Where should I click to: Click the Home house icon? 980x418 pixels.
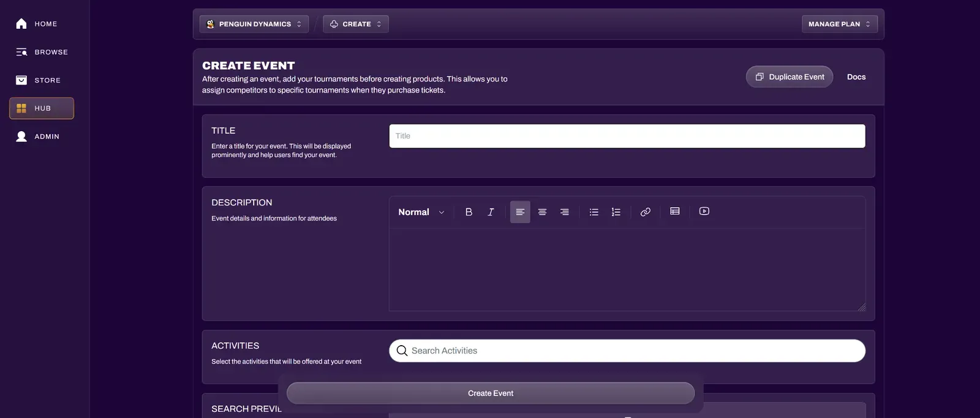point(21,24)
